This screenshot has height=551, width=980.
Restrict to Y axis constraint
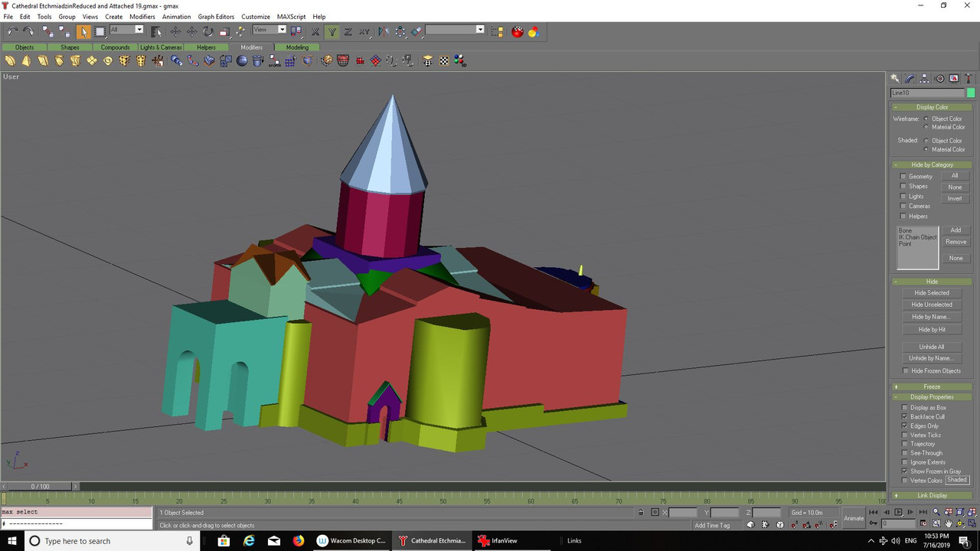click(332, 31)
